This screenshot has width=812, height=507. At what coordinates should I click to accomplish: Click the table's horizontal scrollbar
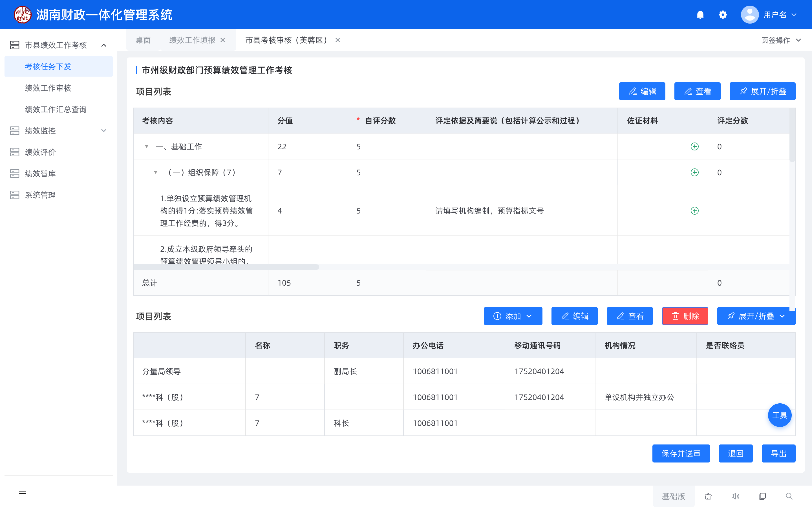tap(226, 267)
